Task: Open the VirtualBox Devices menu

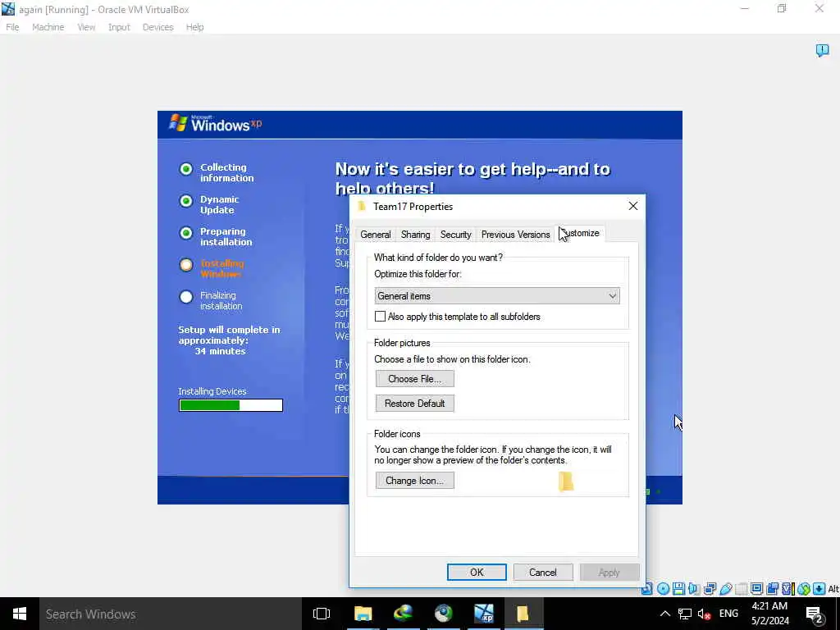Action: point(157,27)
